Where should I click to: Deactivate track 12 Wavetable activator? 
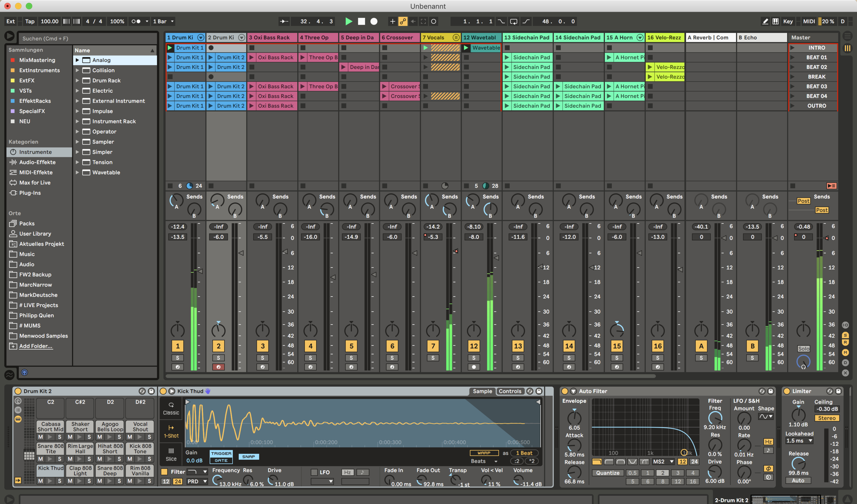[x=474, y=346]
